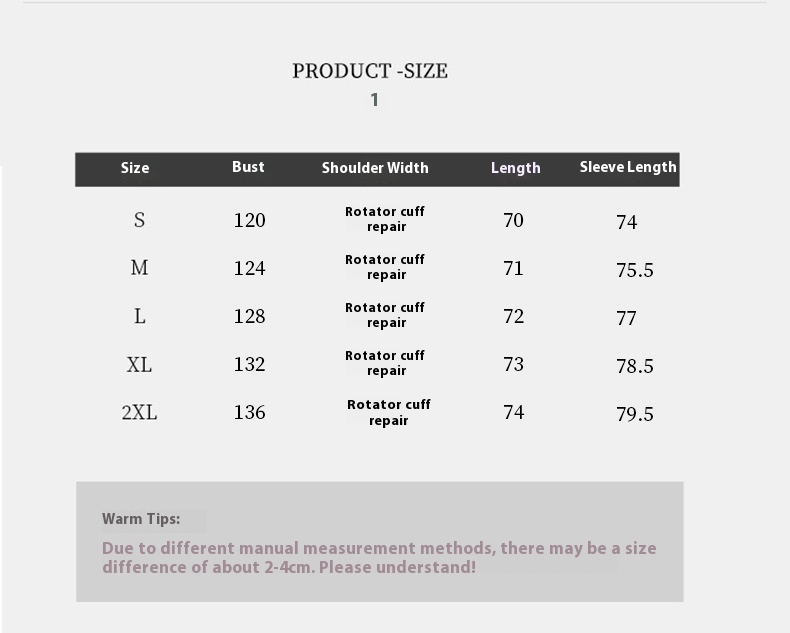Select the Bust column header
790x633 pixels.
[x=248, y=167]
